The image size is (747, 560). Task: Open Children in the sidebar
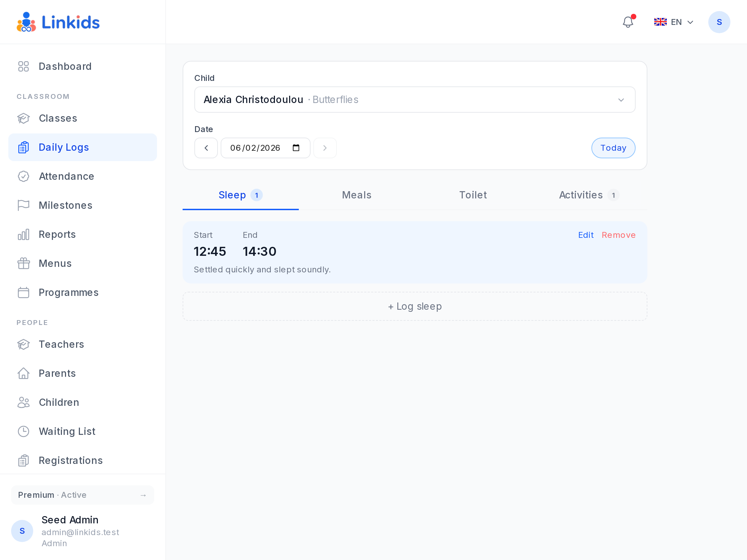[x=83, y=402]
